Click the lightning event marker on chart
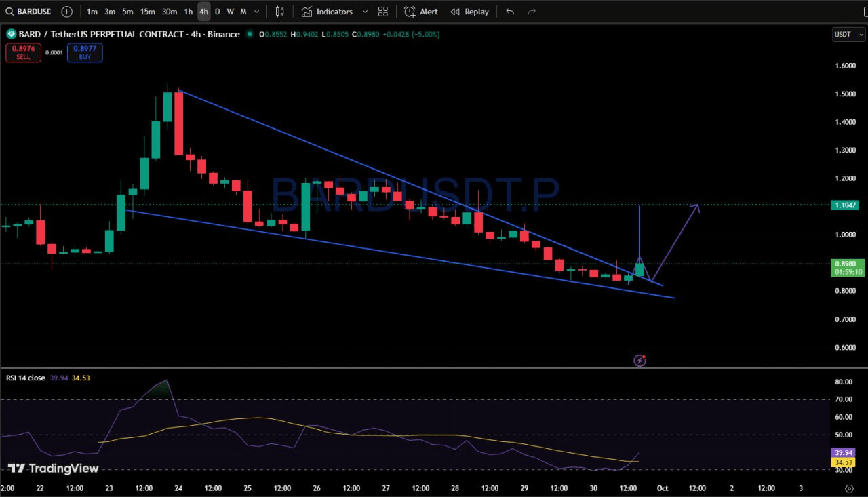Image resolution: width=868 pixels, height=497 pixels. (639, 360)
